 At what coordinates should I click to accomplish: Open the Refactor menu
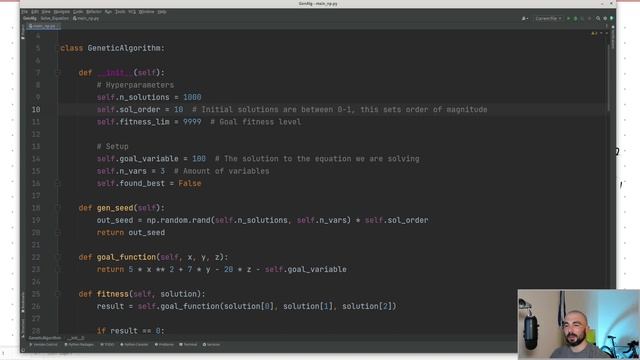tap(93, 12)
